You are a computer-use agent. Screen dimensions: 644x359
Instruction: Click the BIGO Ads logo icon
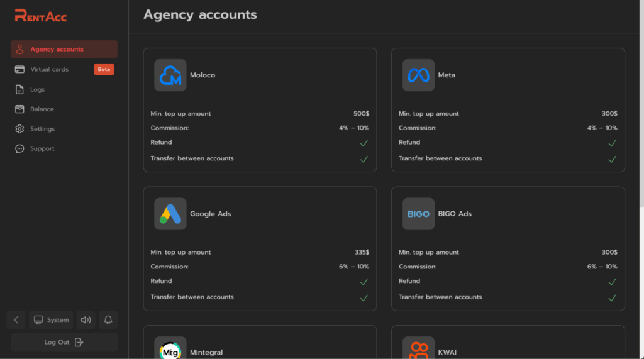[418, 214]
